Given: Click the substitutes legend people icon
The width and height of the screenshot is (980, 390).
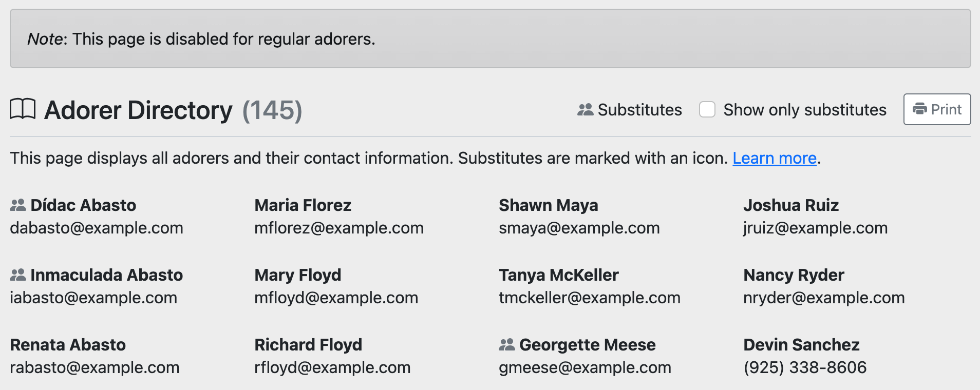Looking at the screenshot, I should pos(585,110).
